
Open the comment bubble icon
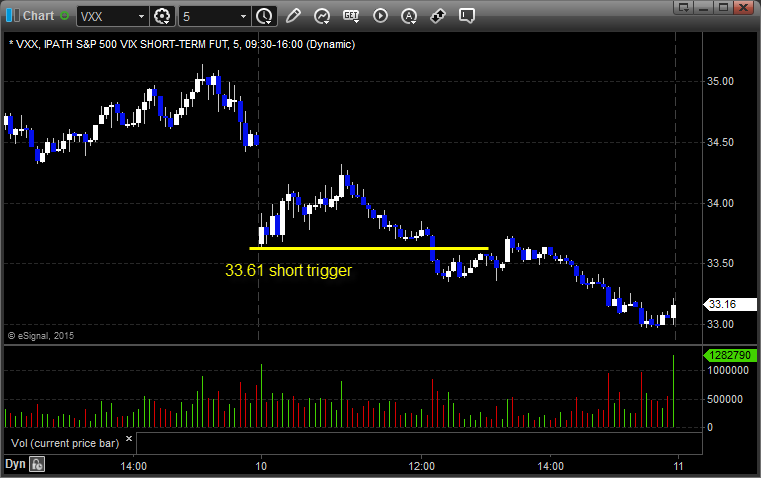click(x=466, y=16)
